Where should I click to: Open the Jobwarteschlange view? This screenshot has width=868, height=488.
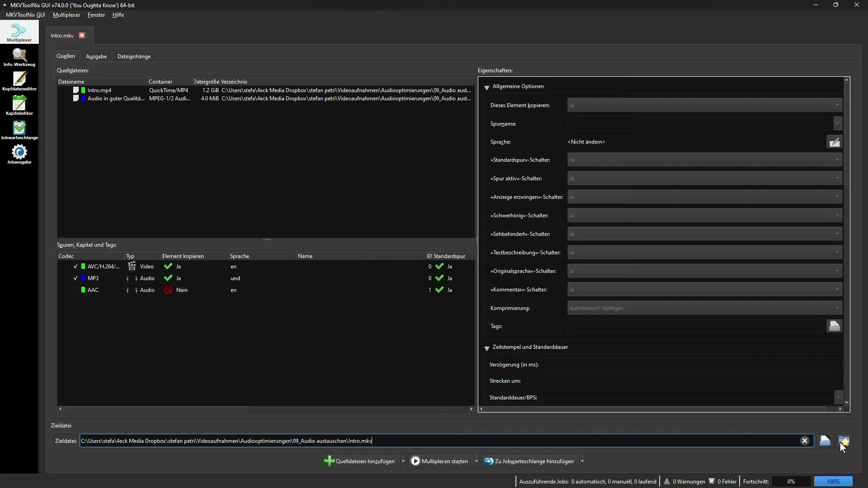tap(19, 131)
